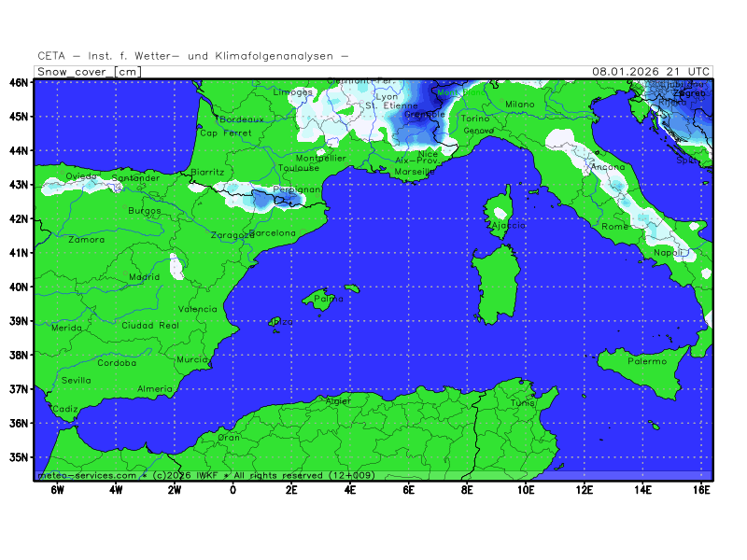Click the Alger city label
Screen dimensions: 747x560
pyautogui.click(x=337, y=401)
